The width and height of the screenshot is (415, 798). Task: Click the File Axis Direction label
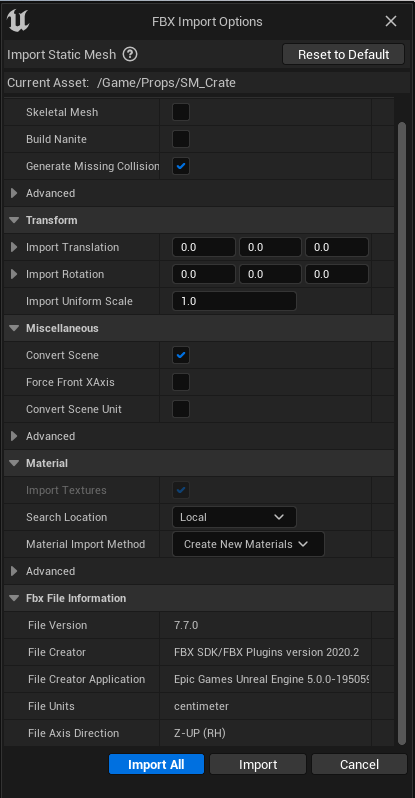coord(73,733)
